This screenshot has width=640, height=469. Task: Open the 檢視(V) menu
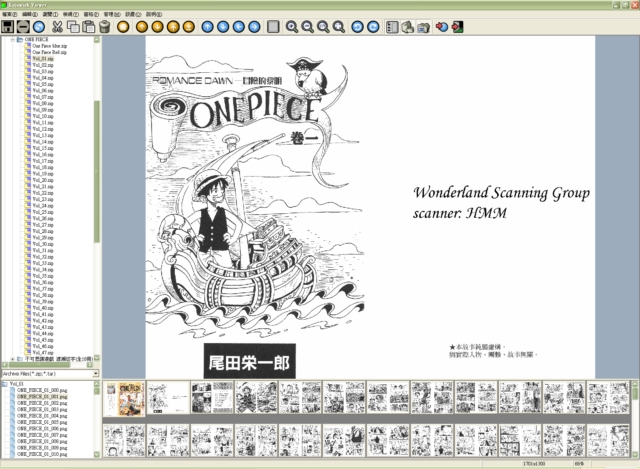click(71, 14)
